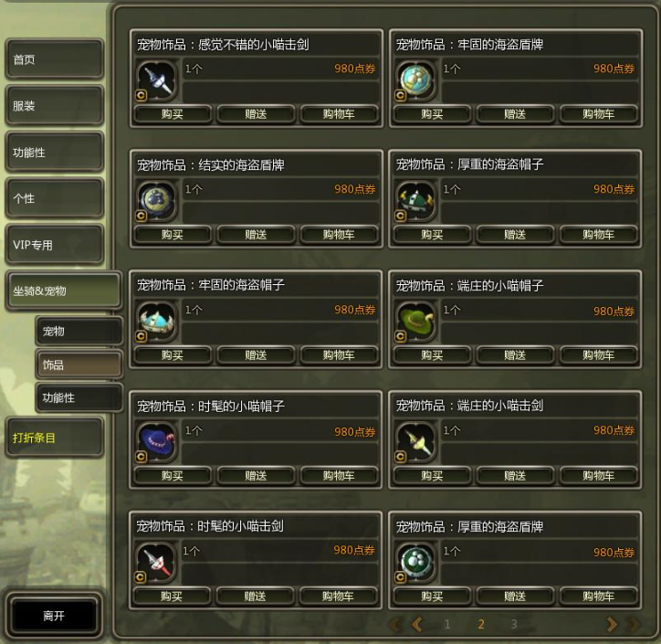This screenshot has height=644, width=661.
Task: Select the 厚重的海盗盾牌 shield icon
Action: (415, 564)
